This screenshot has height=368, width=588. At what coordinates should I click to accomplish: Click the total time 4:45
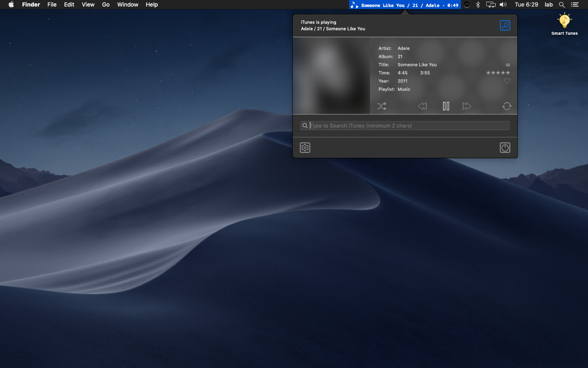click(x=402, y=73)
